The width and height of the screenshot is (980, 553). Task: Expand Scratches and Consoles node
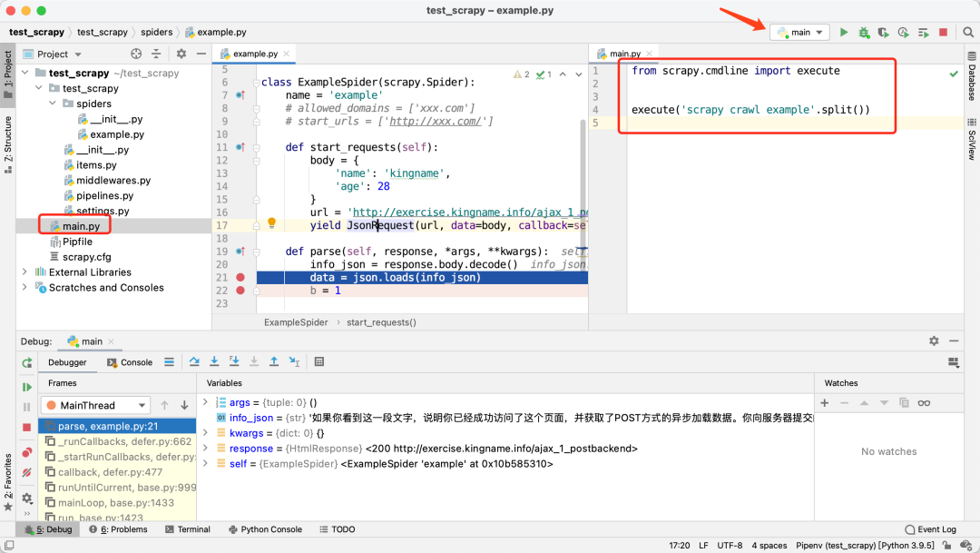click(25, 287)
